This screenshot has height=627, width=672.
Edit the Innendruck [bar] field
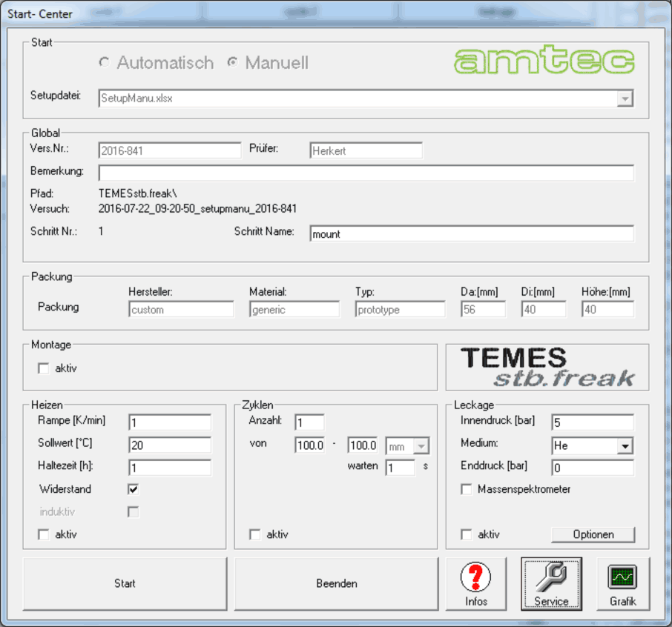(593, 422)
